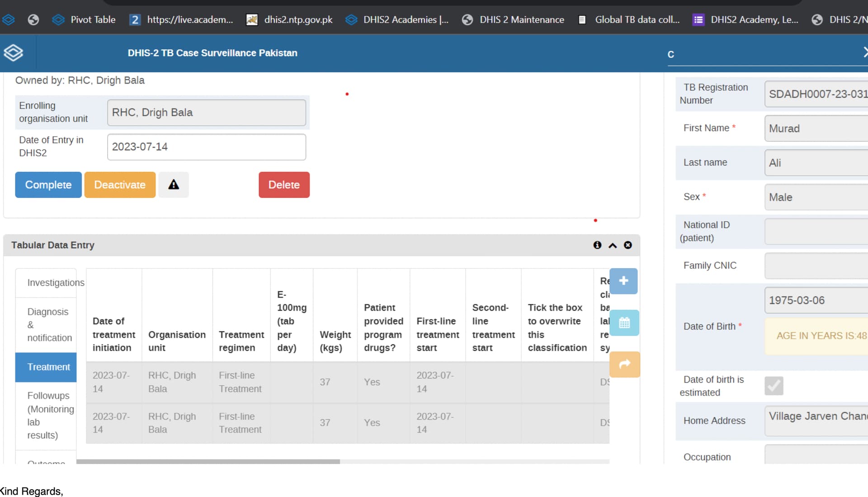Click Last name field showing Ali
This screenshot has height=497, width=868.
pos(816,163)
